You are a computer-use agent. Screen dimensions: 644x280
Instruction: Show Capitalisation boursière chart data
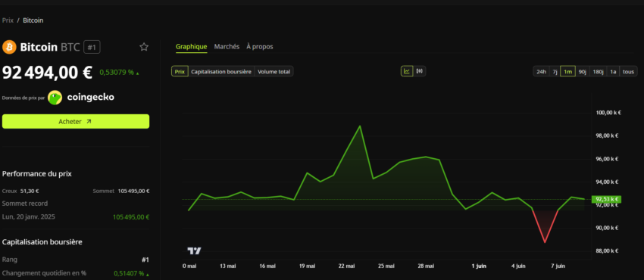point(221,72)
